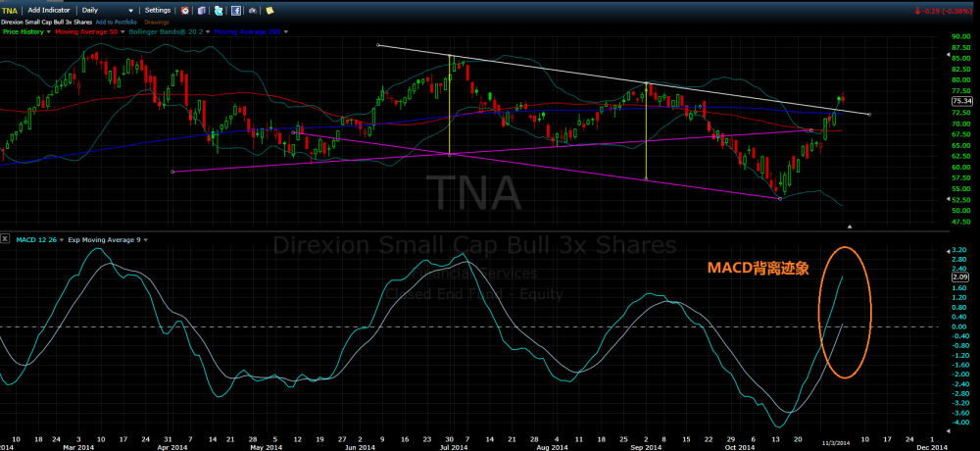Select the white trendline's left endpoint handle
Viewport: 980px width, 451px height.
(377, 45)
